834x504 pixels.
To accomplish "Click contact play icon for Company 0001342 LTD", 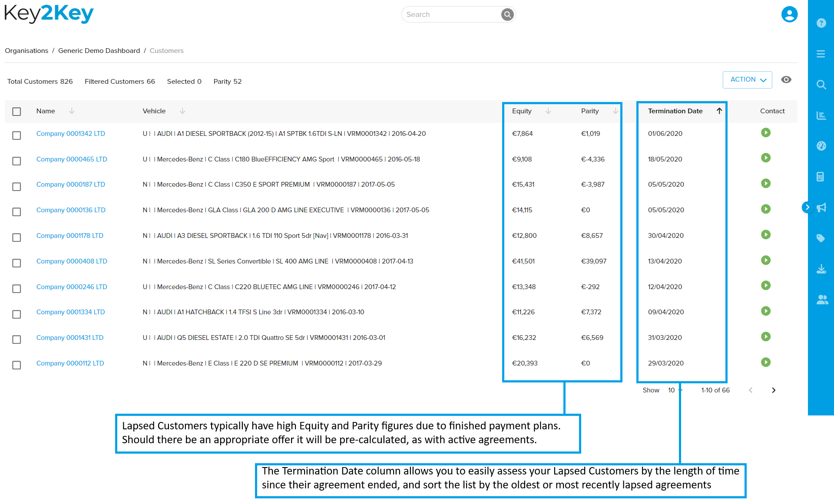I will point(766,132).
